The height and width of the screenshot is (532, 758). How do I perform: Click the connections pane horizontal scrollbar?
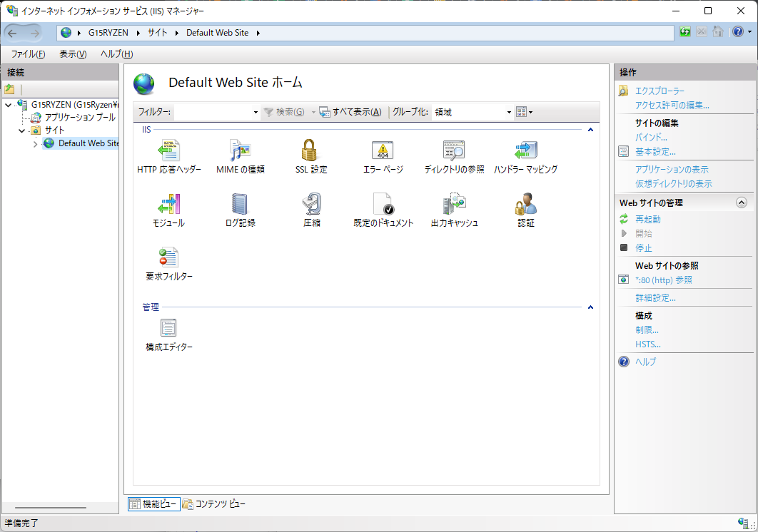tap(50, 508)
